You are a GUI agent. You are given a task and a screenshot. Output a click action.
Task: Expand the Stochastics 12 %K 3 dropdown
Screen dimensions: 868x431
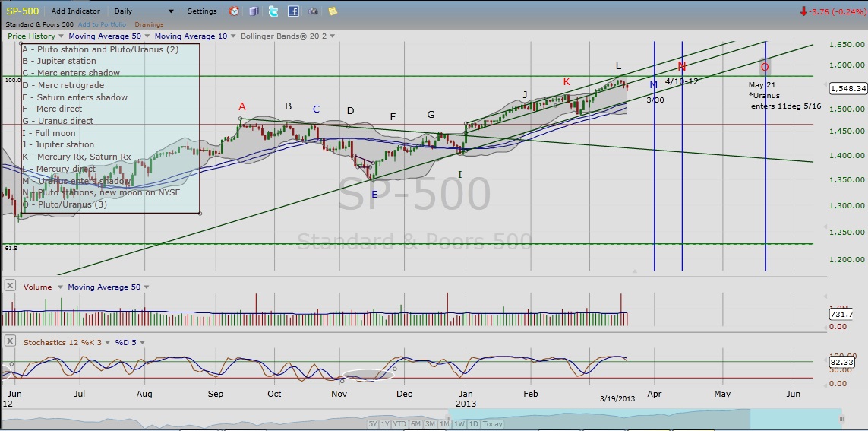pos(107,342)
